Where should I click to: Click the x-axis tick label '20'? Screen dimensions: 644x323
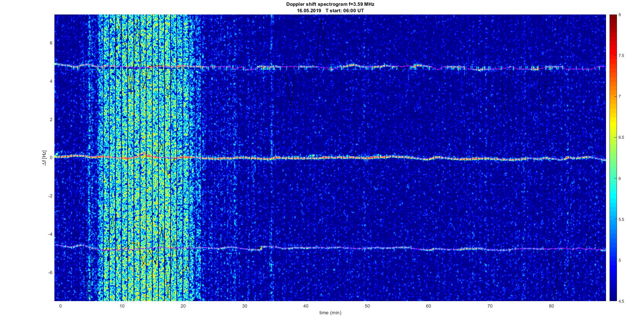183,306
